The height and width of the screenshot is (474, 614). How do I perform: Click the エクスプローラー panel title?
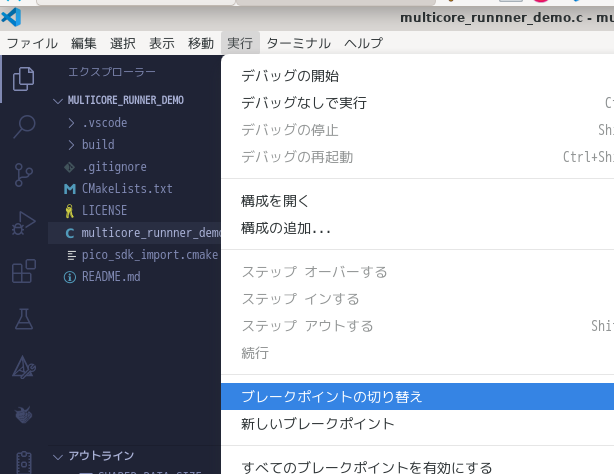(112, 72)
